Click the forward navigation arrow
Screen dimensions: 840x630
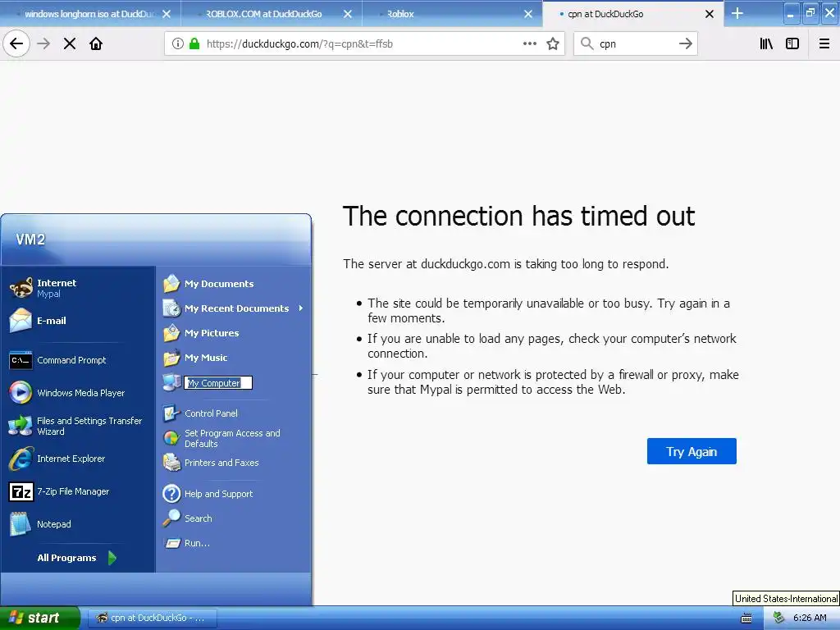click(43, 44)
